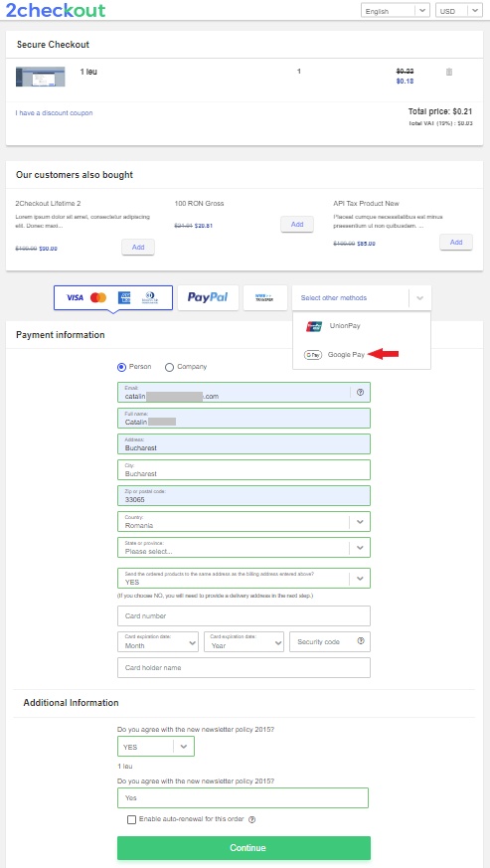Screen dimensions: 490x868
Task: Open the security code help icon
Action: [361, 641]
